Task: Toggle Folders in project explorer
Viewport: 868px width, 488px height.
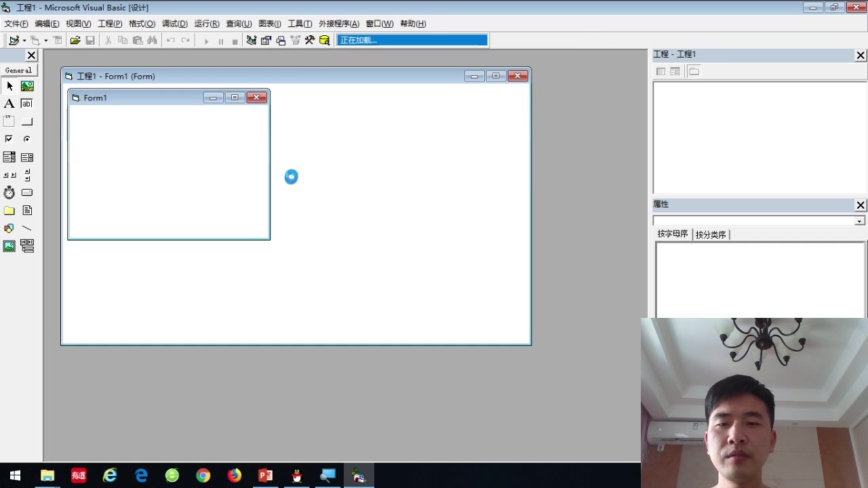Action: (694, 71)
